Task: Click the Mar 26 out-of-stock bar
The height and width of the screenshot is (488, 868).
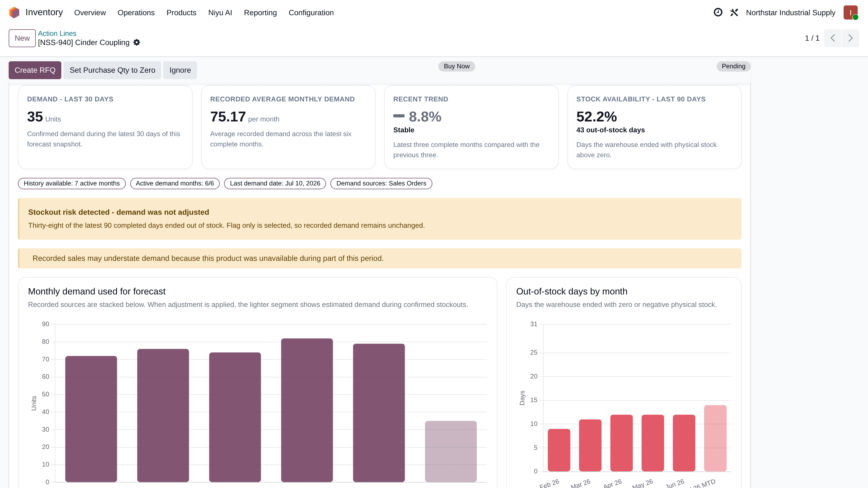Action: click(x=590, y=445)
